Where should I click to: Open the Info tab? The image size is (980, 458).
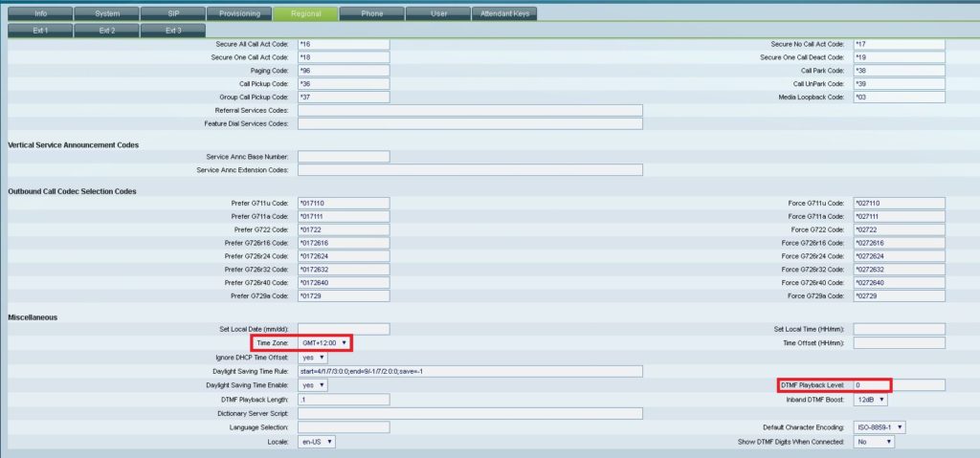tap(40, 14)
